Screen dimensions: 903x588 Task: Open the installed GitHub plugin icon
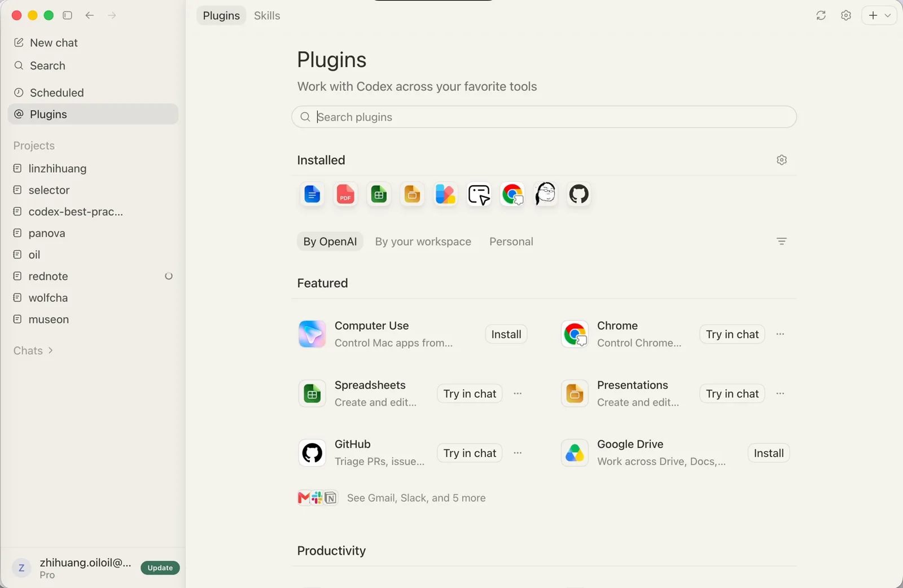(x=578, y=194)
